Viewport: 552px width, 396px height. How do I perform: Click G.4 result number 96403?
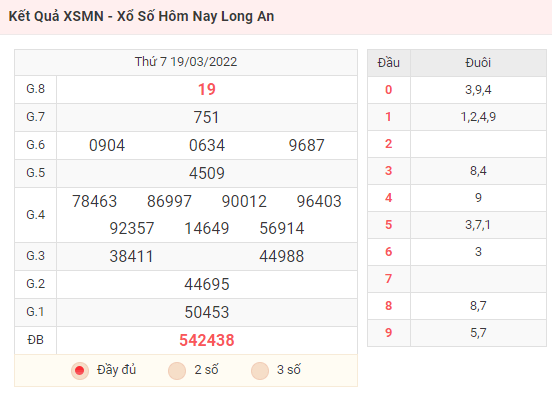[x=319, y=201]
